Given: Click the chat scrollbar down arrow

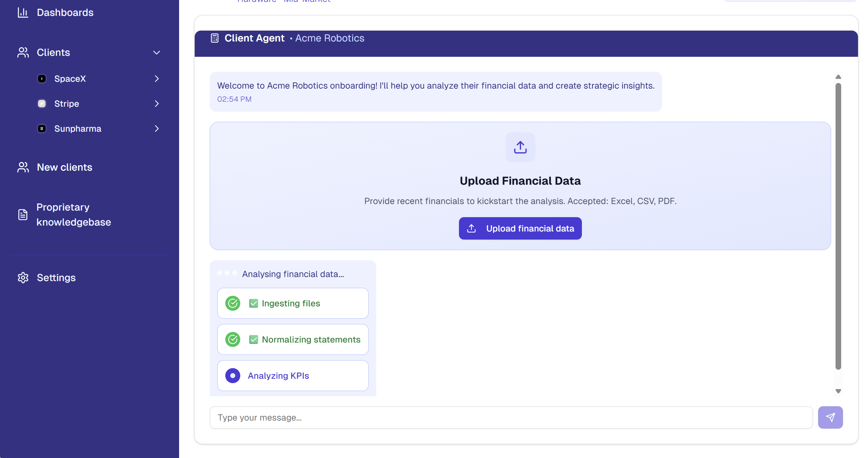Looking at the screenshot, I should tap(838, 391).
